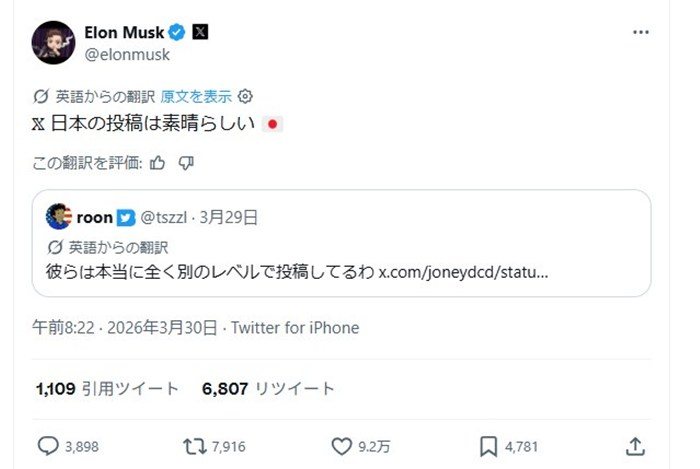700x469 pixels.
Task: View the 6,807 retweets list
Action: pos(268,389)
